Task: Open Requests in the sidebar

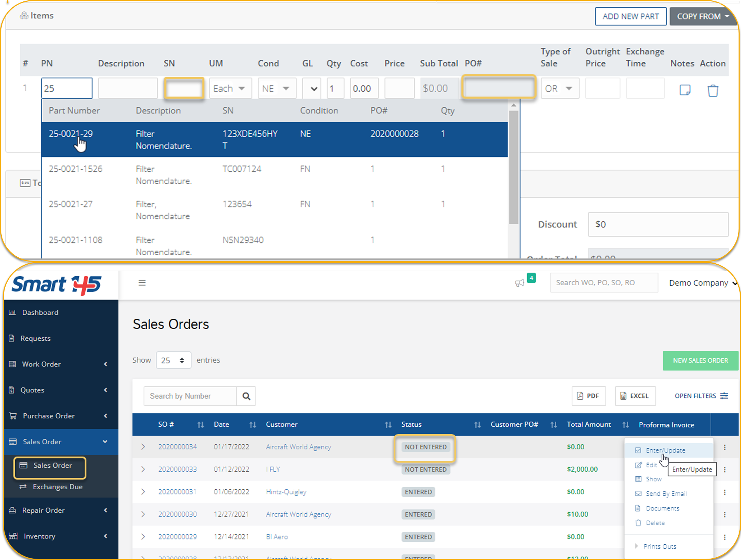Action: pyautogui.click(x=61, y=338)
